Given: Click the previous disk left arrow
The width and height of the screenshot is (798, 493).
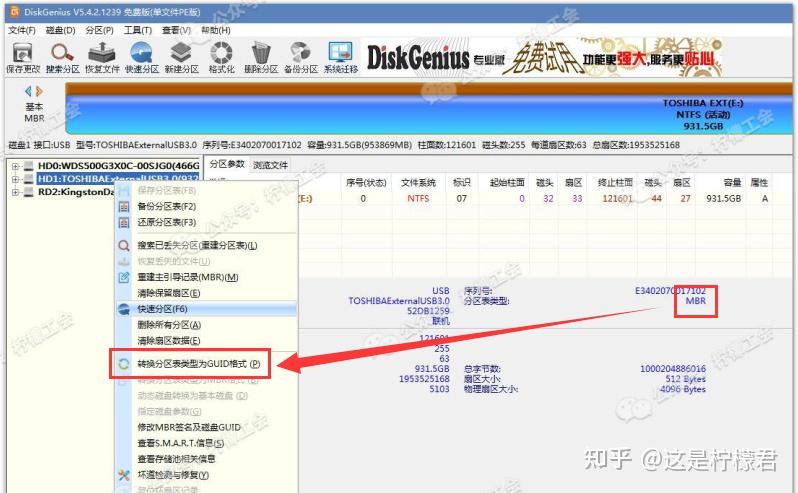Looking at the screenshot, I should coord(28,92).
